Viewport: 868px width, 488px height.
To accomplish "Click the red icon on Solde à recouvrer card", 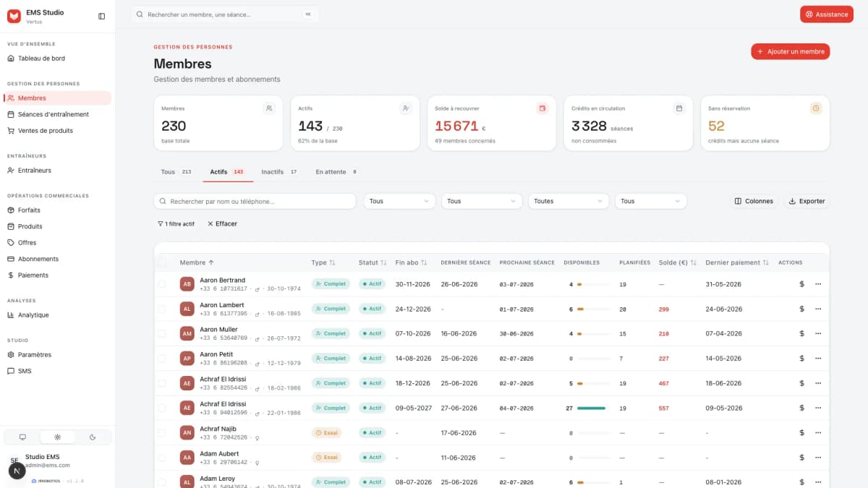I will tap(542, 108).
